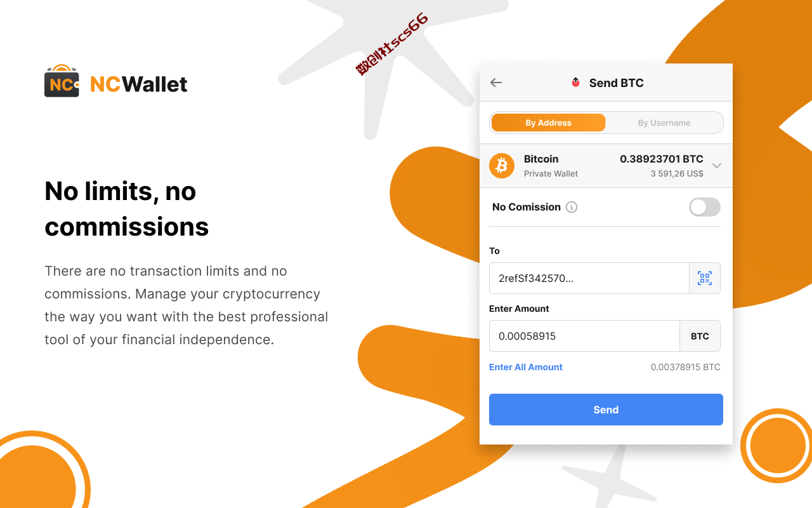Open the QR code scanner icon
The width and height of the screenshot is (812, 508).
tap(705, 278)
